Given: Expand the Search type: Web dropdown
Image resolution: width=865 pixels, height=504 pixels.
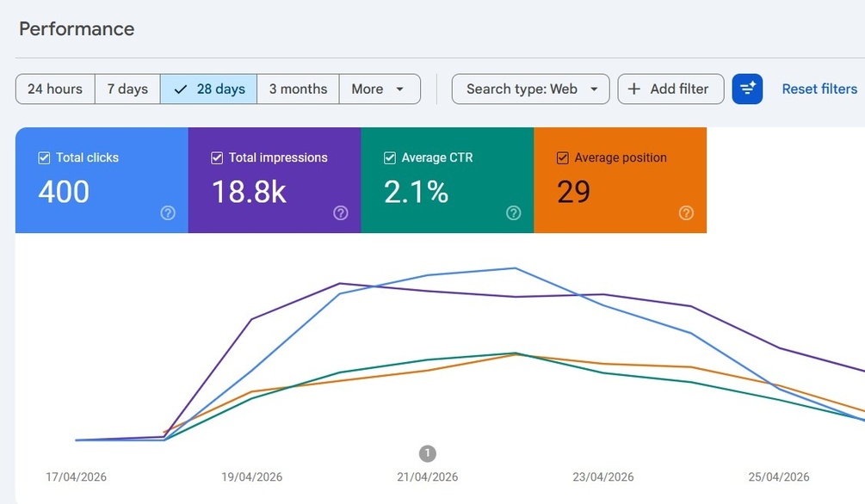Looking at the screenshot, I should 530,89.
